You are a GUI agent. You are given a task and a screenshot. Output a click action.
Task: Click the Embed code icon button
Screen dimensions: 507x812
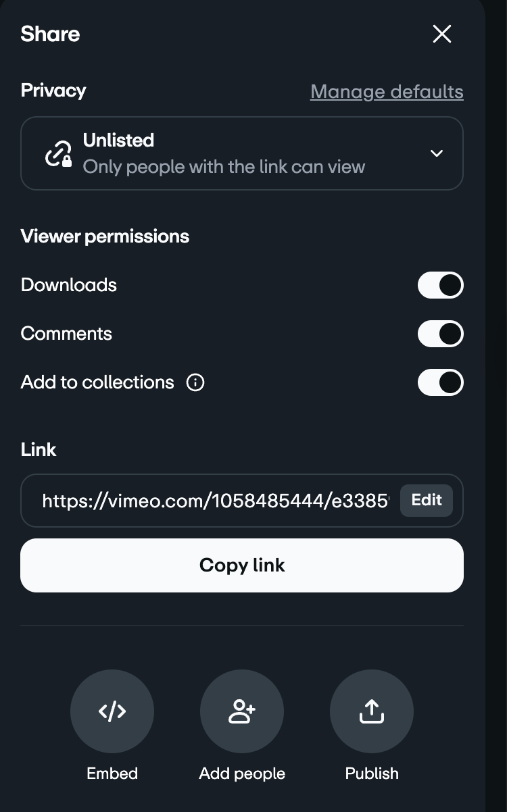pos(112,711)
